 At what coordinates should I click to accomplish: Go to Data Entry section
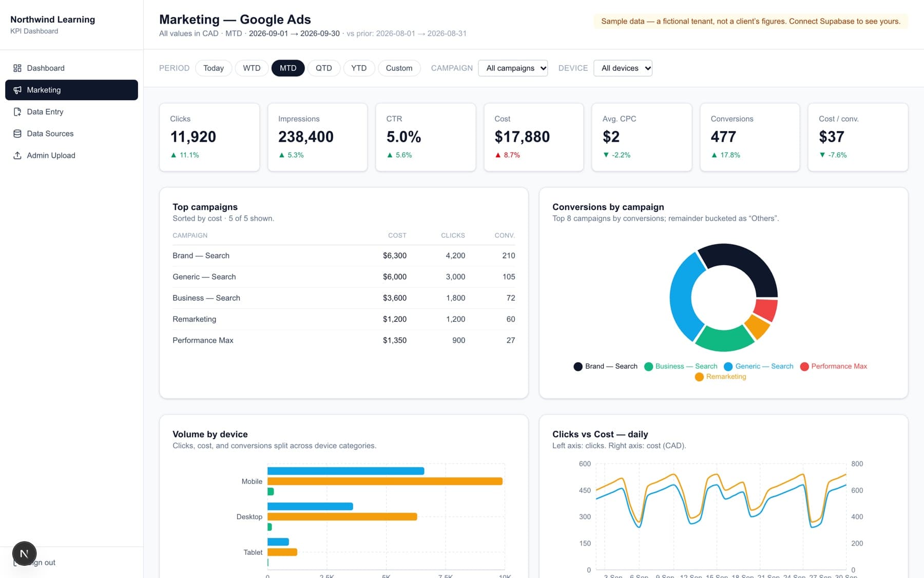(71, 112)
